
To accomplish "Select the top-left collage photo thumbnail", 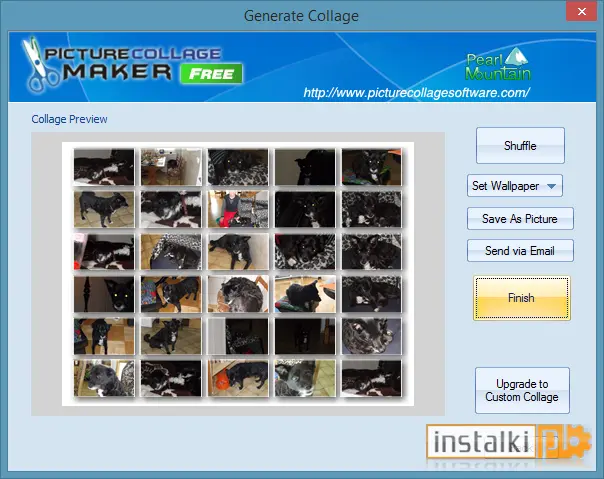I will click(104, 167).
